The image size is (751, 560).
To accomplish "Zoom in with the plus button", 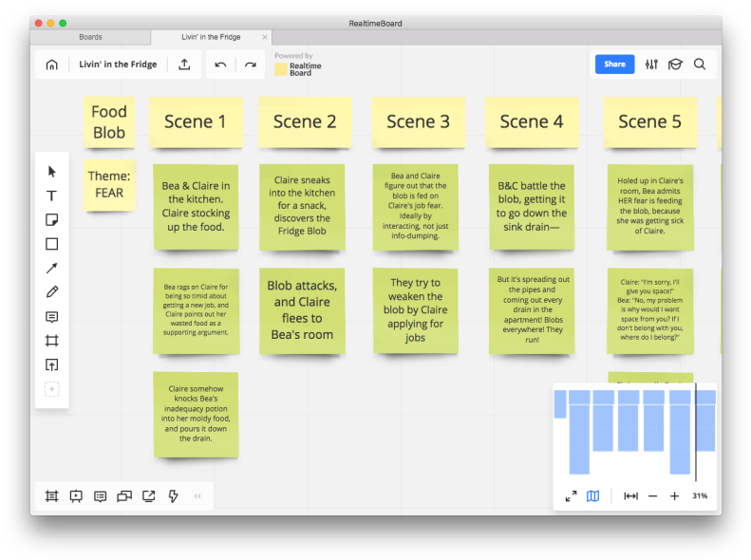I will point(674,495).
